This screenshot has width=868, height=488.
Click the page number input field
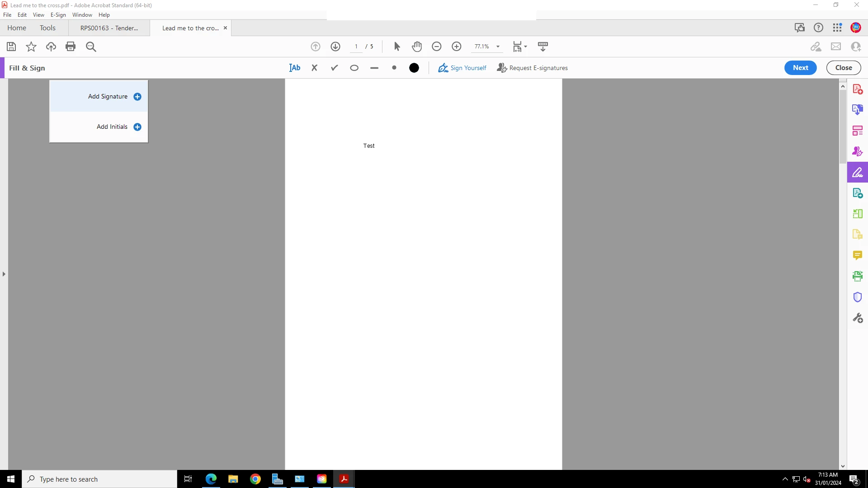tap(356, 47)
